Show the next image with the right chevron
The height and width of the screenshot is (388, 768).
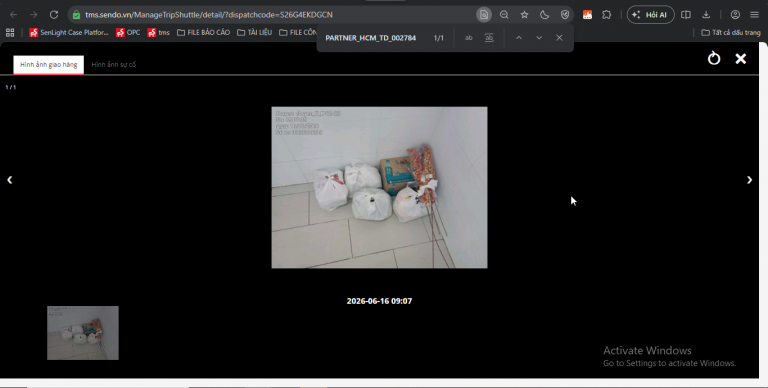(749, 180)
